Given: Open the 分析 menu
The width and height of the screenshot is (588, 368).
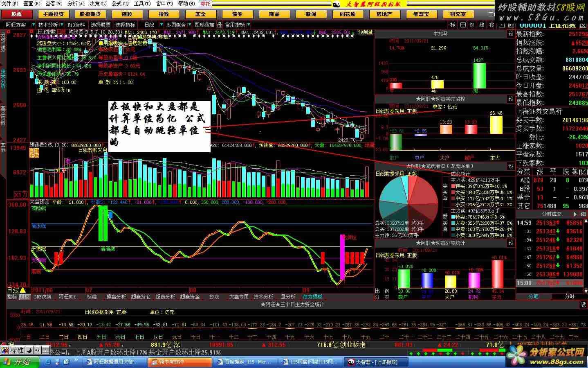Looking at the screenshot, I should click(x=76, y=4).
